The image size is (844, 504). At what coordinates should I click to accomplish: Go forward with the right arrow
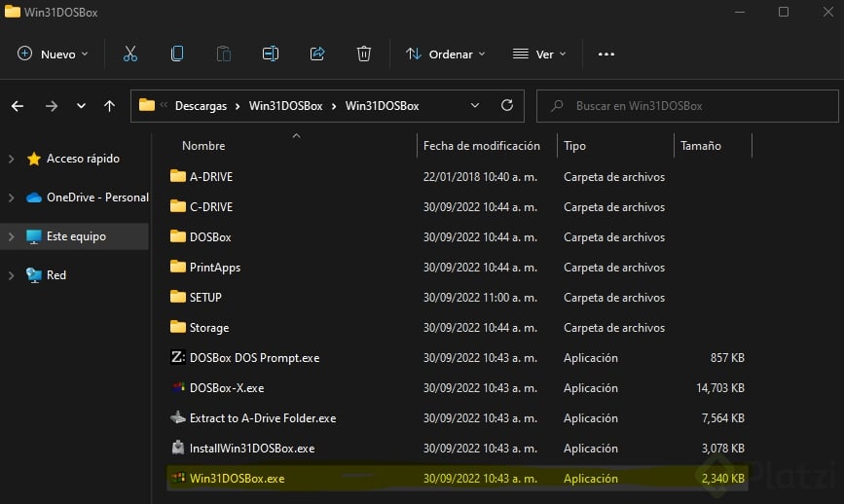pyautogui.click(x=52, y=106)
